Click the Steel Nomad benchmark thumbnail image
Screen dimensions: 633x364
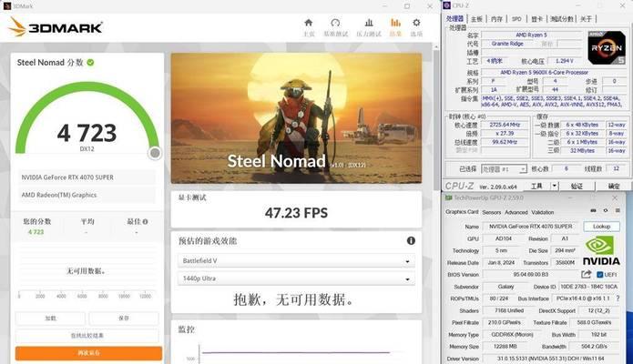point(296,118)
